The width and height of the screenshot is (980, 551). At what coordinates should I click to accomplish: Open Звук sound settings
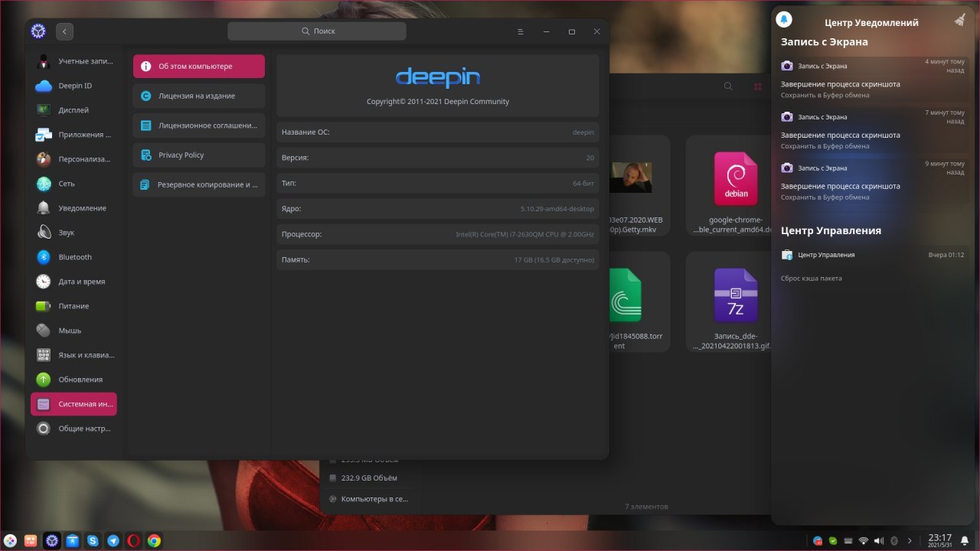[73, 233]
